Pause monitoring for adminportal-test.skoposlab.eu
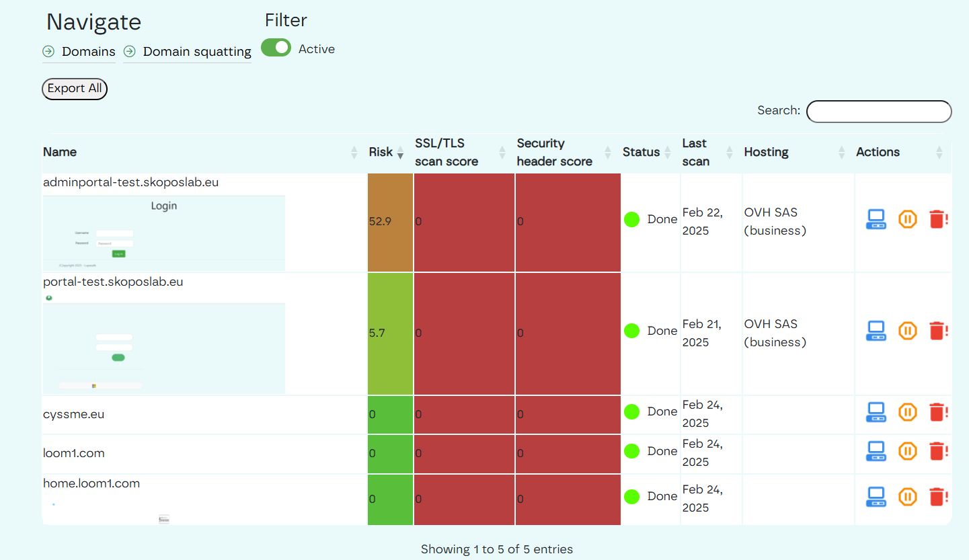This screenshot has width=969, height=560. [x=908, y=219]
